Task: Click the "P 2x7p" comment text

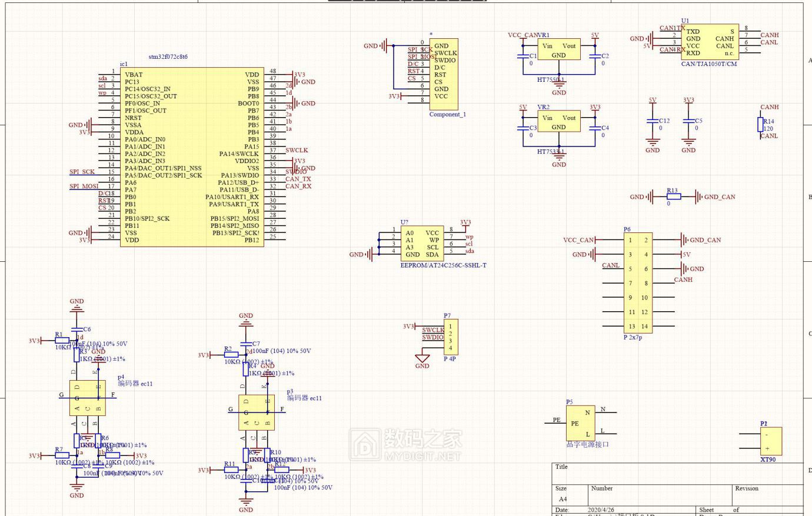Action: [633, 338]
